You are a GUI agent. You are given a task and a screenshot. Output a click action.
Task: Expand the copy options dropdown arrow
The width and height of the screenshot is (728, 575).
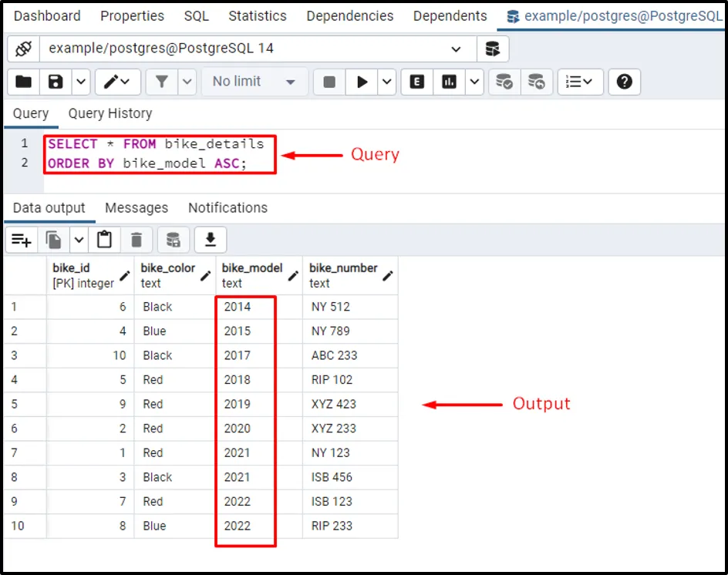[79, 240]
